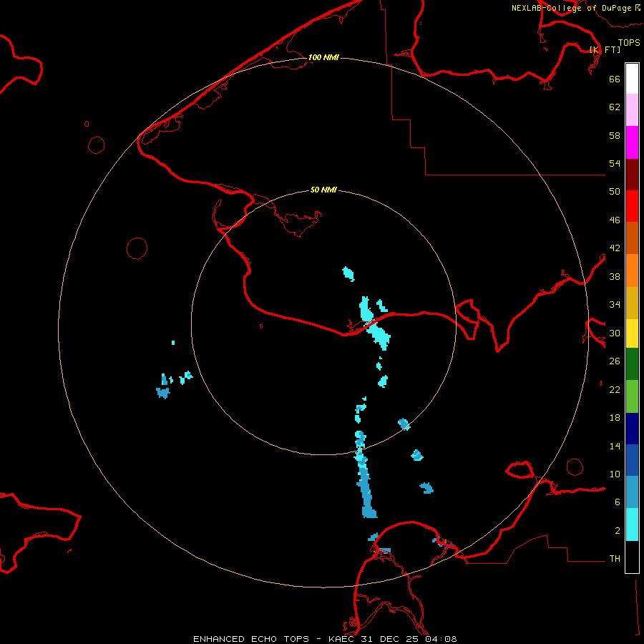Click the white swatch in the tops legend

pos(632,79)
